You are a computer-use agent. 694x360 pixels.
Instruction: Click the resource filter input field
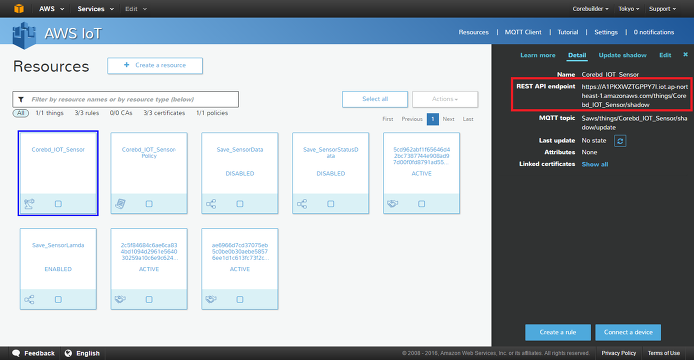coord(126,99)
